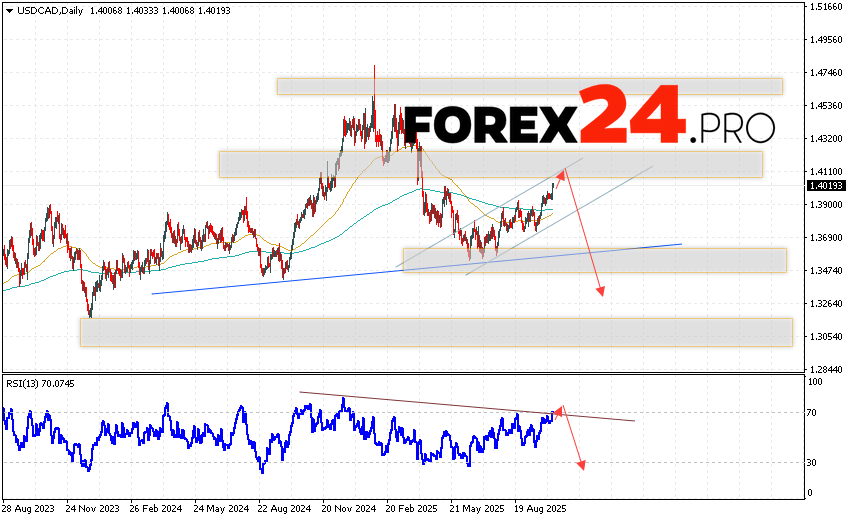
Task: Click the red down arrowhead on the price chart
Action: (x=601, y=290)
